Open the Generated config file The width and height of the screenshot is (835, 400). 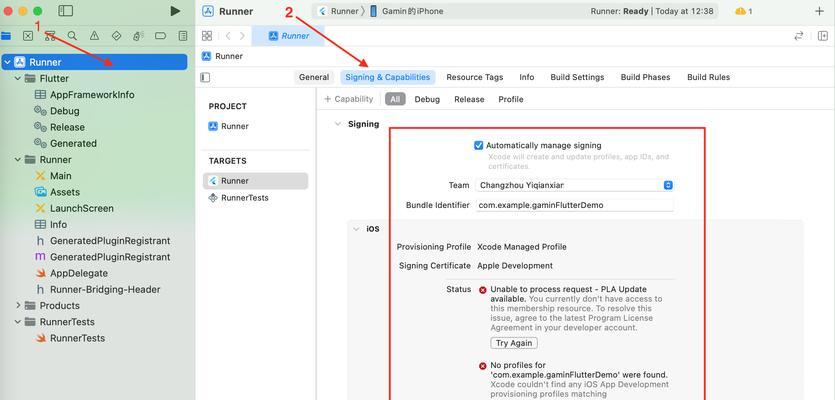coord(65,143)
